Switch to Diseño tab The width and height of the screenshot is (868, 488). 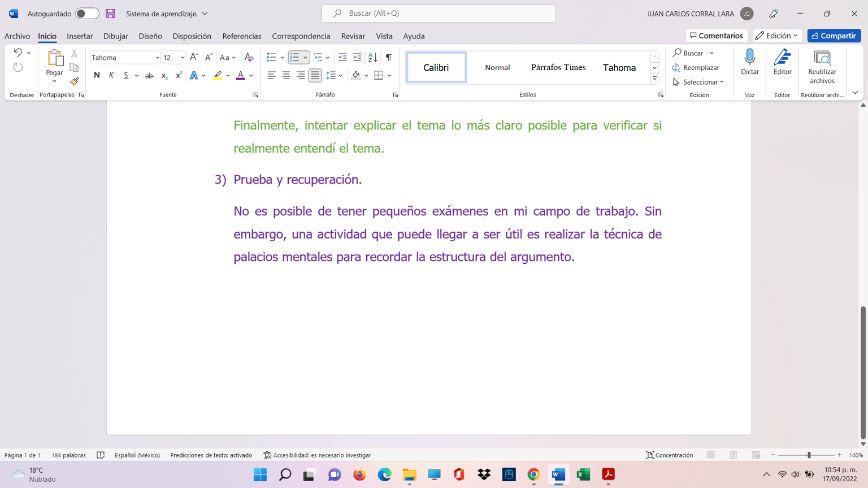click(x=150, y=36)
